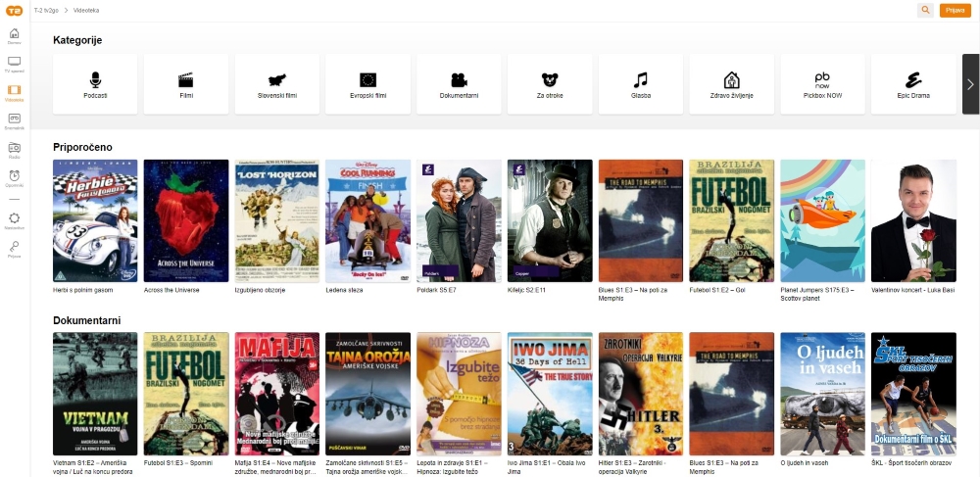Open ŠKL Šport tisočerih obrazov poster

913,394
